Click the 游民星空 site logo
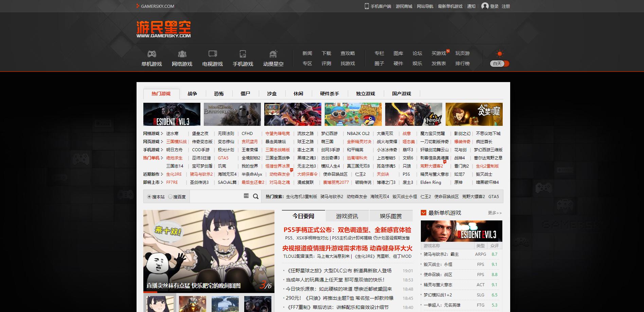 (x=163, y=29)
